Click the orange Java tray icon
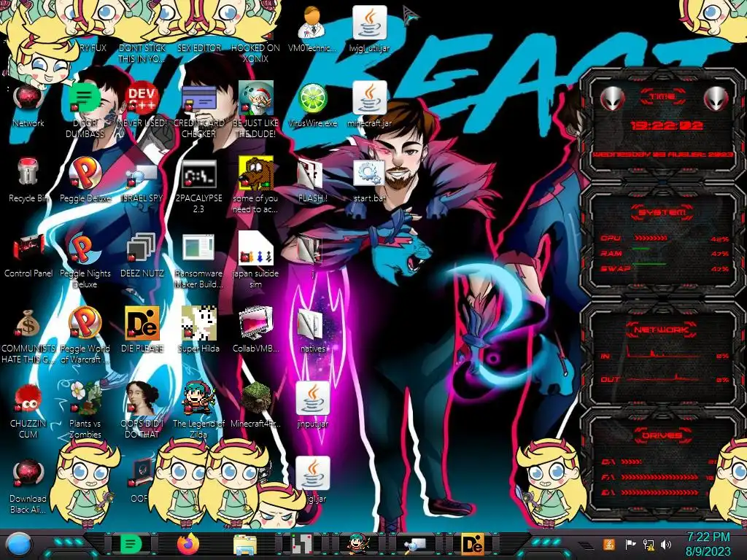Screen dimensions: 747x560 click(x=608, y=544)
